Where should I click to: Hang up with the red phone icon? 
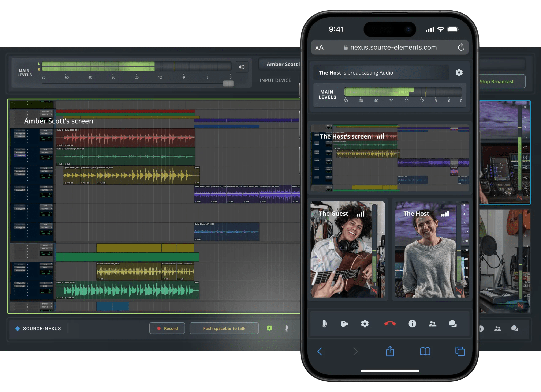pyautogui.click(x=390, y=324)
